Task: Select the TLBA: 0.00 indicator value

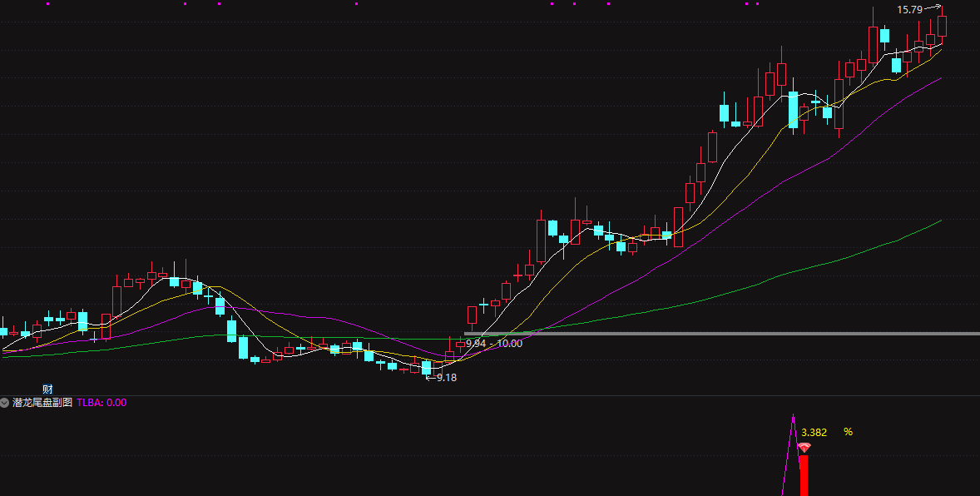Action: click(x=101, y=403)
